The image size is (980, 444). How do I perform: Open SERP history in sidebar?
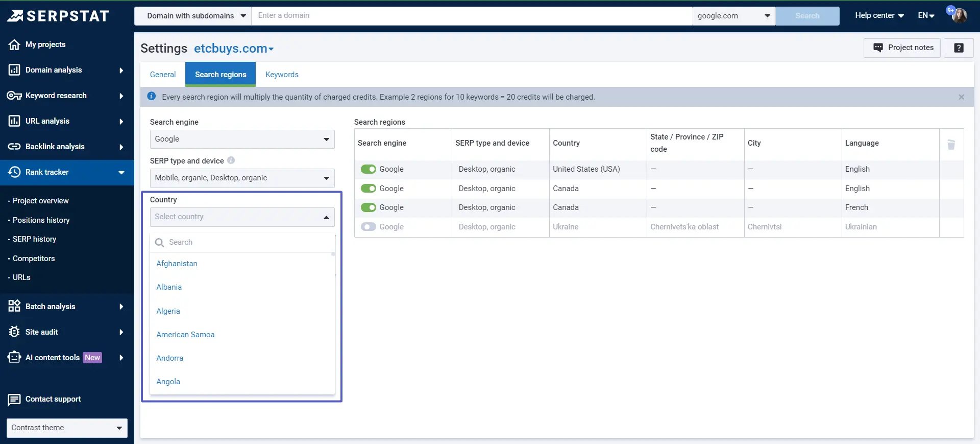click(x=34, y=239)
